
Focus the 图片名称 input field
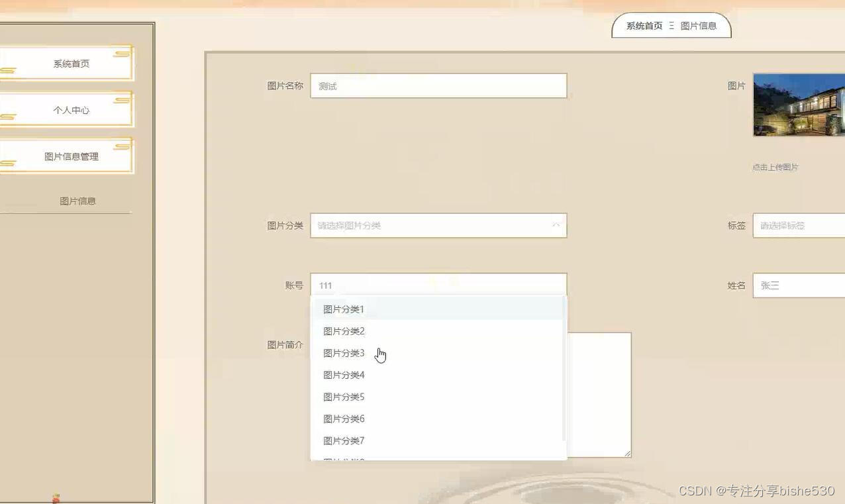point(438,85)
